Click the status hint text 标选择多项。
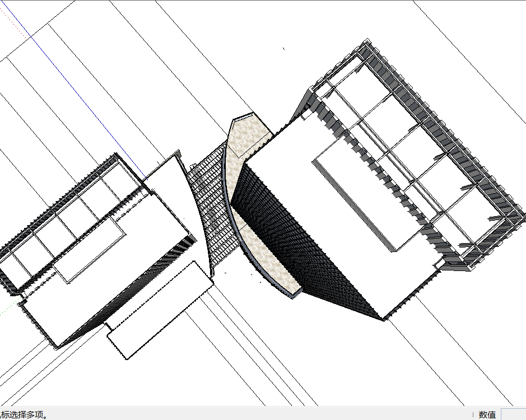 24,414
